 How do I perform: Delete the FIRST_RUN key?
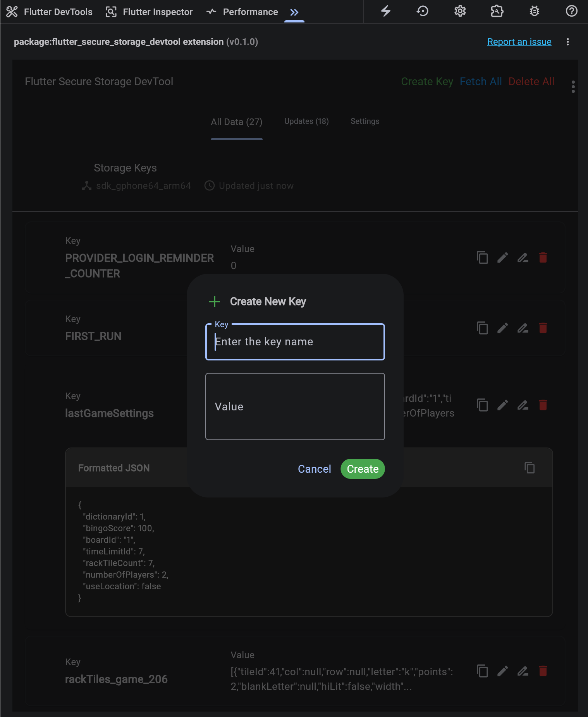[x=543, y=328]
